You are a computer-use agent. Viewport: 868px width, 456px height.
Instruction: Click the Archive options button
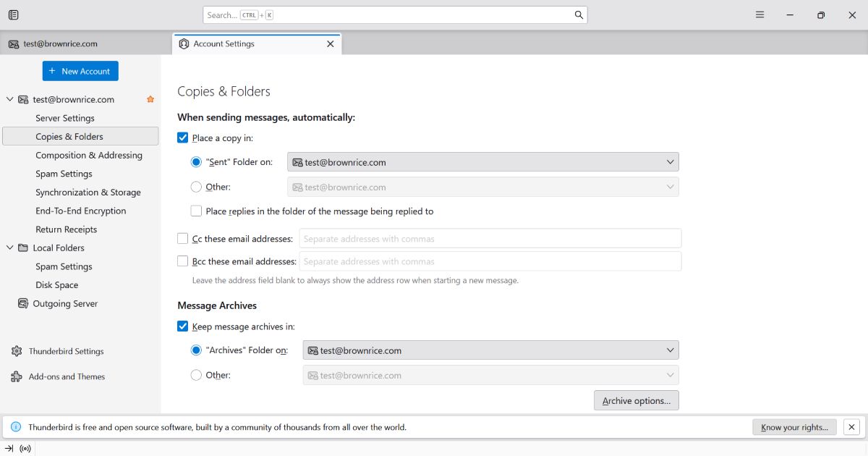(637, 400)
